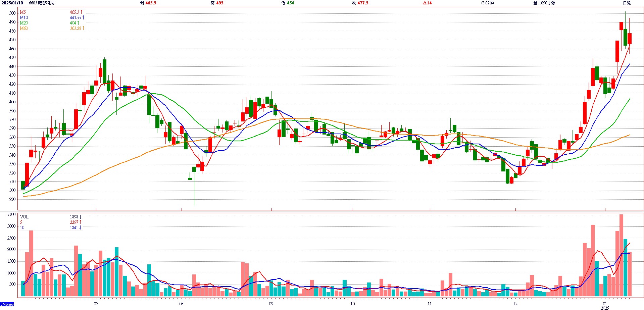Screen dimensions: 644x310
Task: Click the 10-day volume average value 1841
Action: [x=76, y=227]
